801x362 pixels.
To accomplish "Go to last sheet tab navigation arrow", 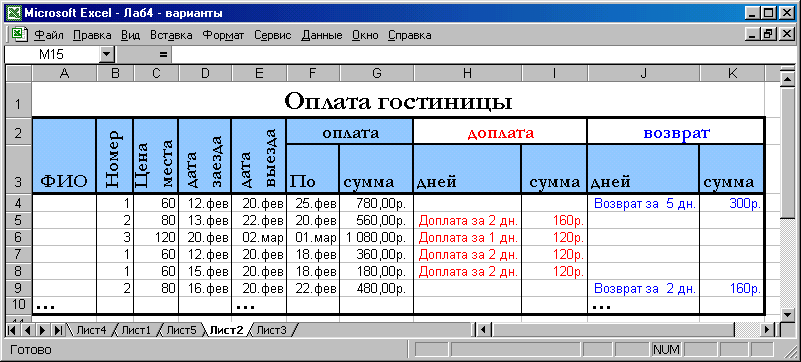I will point(58,330).
